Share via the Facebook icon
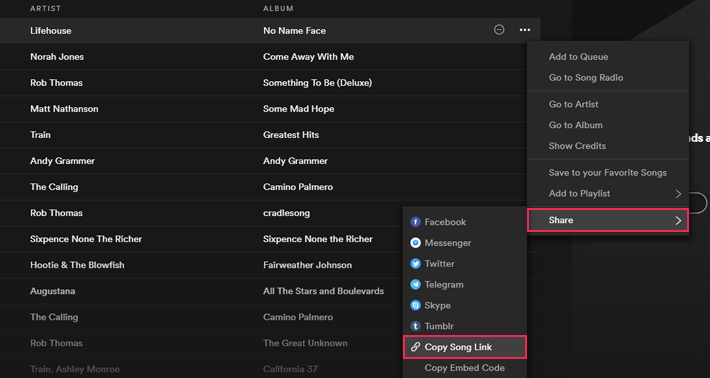 415,222
